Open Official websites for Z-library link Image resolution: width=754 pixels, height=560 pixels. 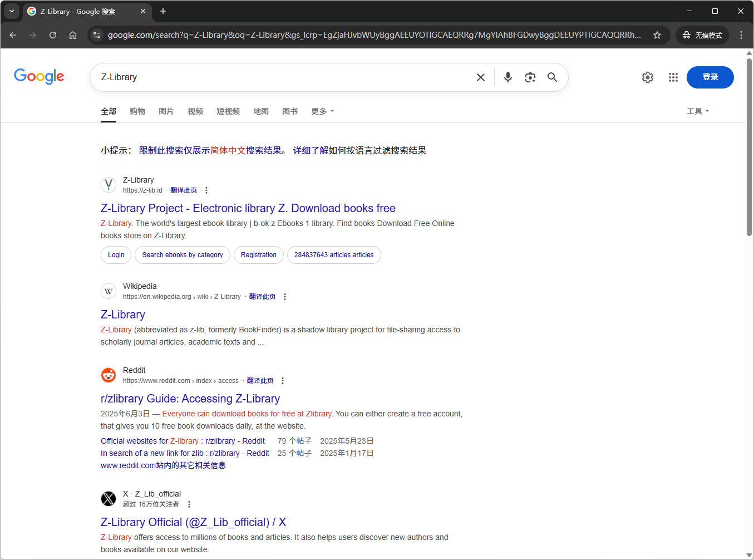pos(183,441)
